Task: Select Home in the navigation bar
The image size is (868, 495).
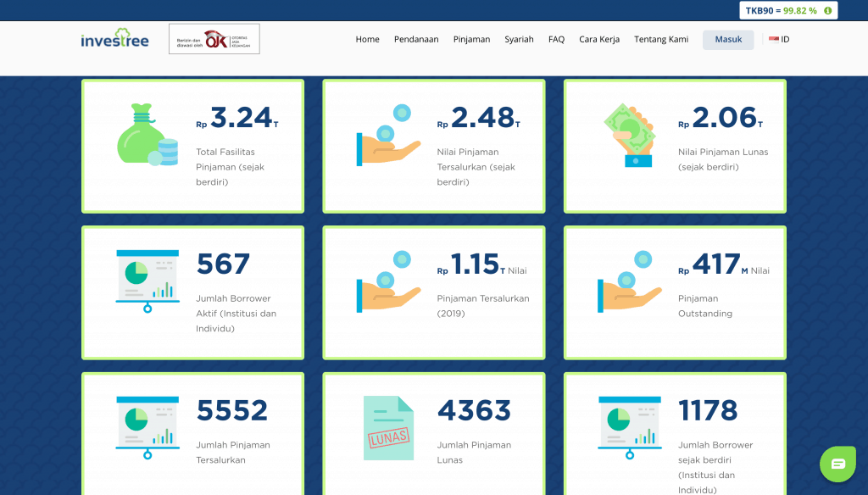Action: tap(367, 39)
